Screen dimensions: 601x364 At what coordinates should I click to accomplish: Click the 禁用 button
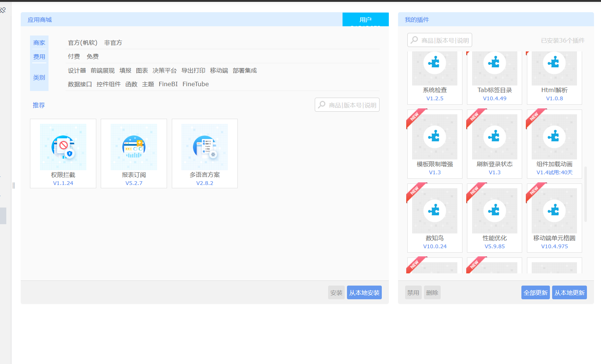tap(413, 293)
